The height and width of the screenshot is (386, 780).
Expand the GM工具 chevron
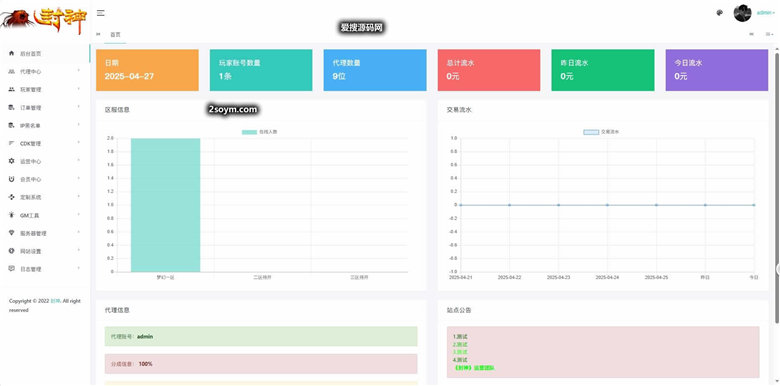pyautogui.click(x=79, y=215)
